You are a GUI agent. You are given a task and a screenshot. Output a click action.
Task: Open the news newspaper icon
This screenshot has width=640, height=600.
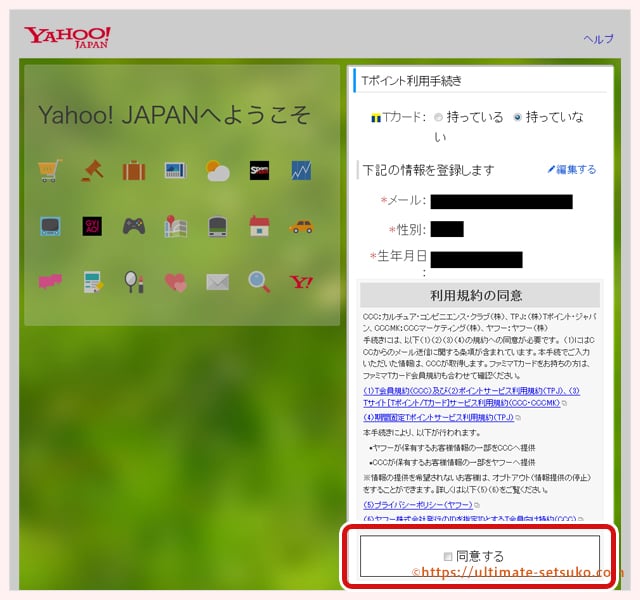176,171
